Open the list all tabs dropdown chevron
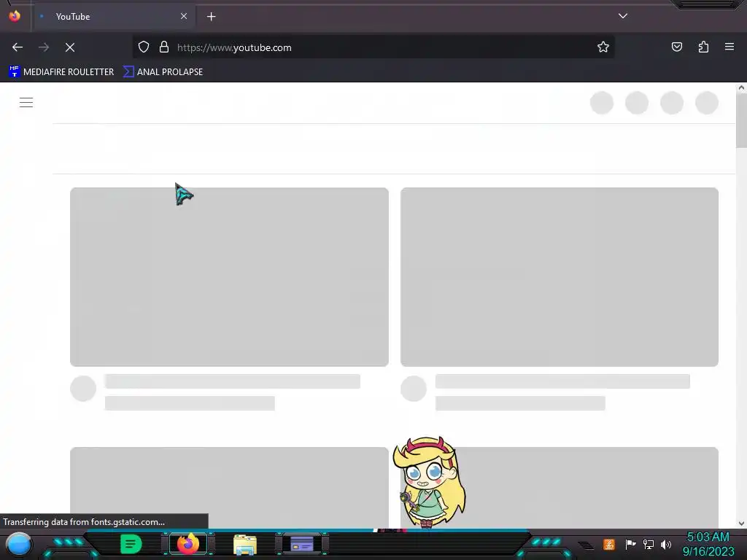 pyautogui.click(x=623, y=16)
